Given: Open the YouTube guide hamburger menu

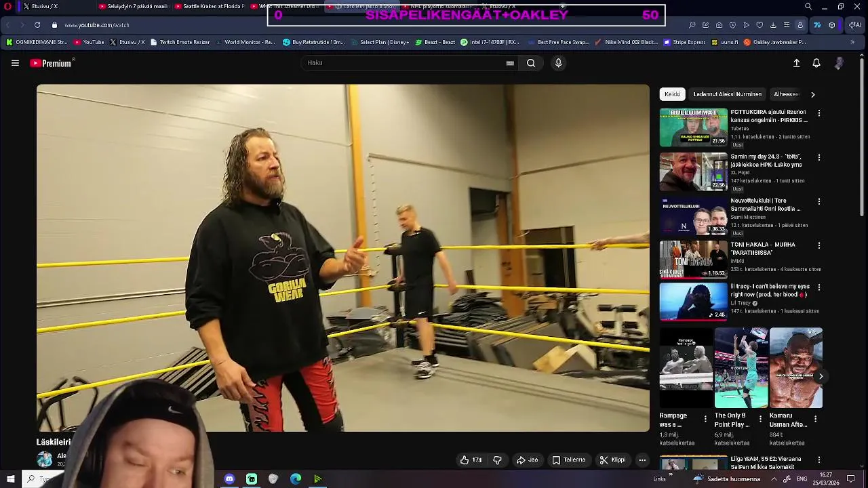Looking at the screenshot, I should 15,63.
